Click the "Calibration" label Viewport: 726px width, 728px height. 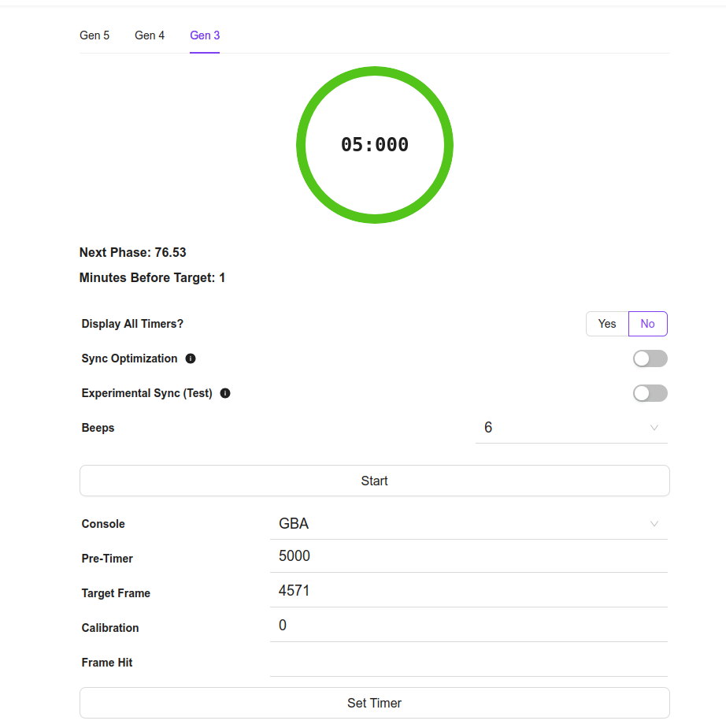click(110, 628)
